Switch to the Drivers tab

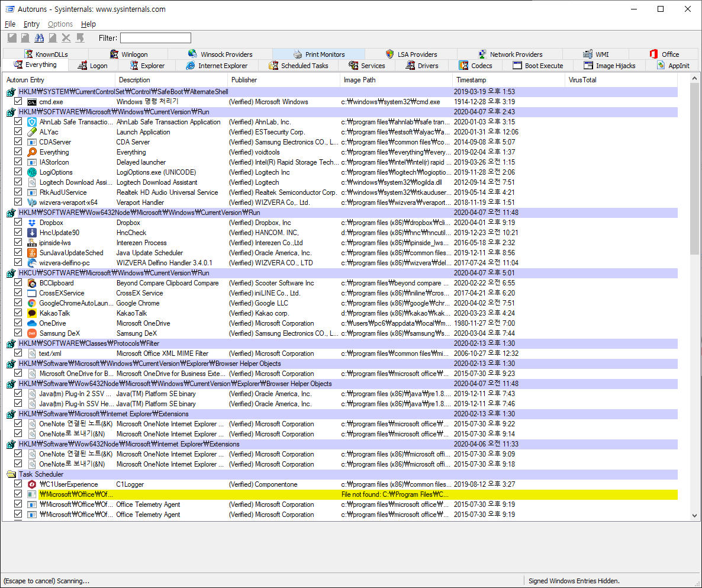click(x=422, y=66)
